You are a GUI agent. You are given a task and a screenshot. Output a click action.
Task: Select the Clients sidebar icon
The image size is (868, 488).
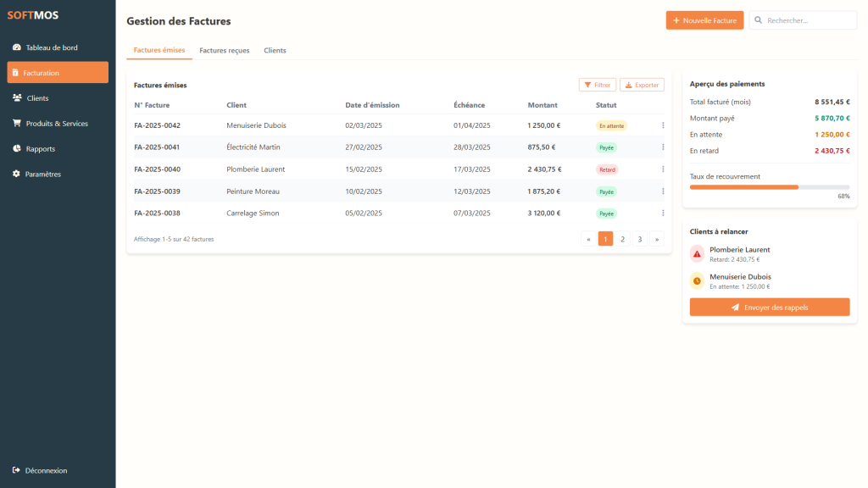click(18, 98)
